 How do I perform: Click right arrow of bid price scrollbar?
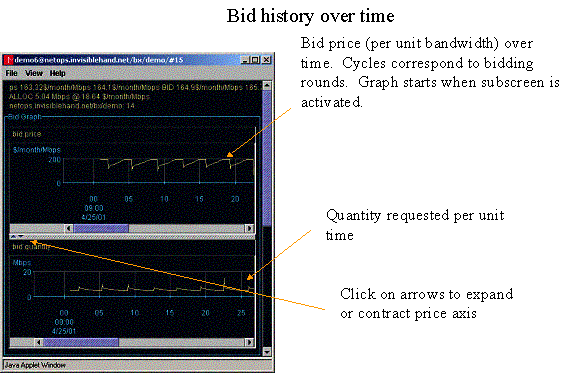coord(250,228)
